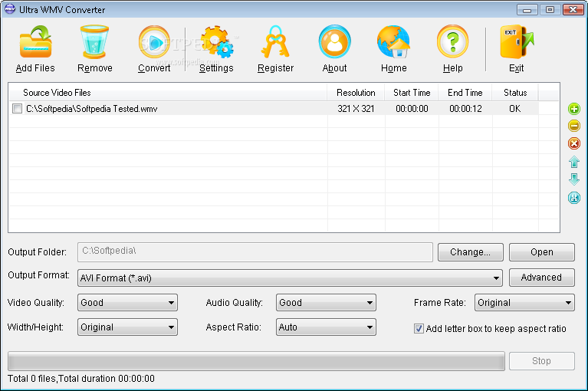The image size is (588, 391).
Task: Minimize the Ultra WMV Converter window
Action: [x=527, y=9]
